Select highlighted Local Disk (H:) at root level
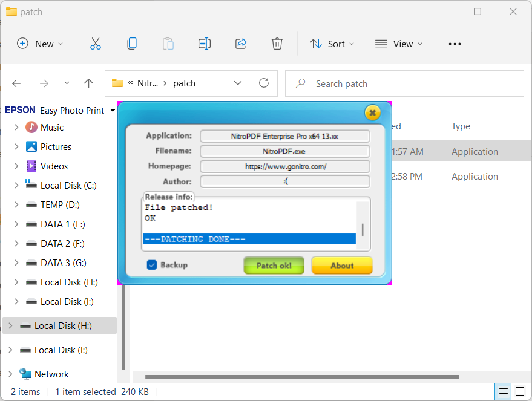 click(x=59, y=326)
